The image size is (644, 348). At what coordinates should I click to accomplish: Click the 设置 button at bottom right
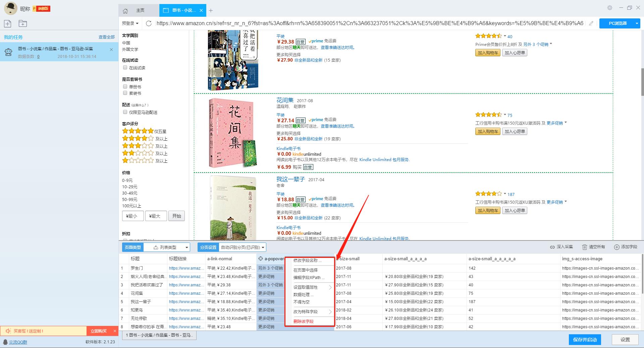click(x=625, y=340)
